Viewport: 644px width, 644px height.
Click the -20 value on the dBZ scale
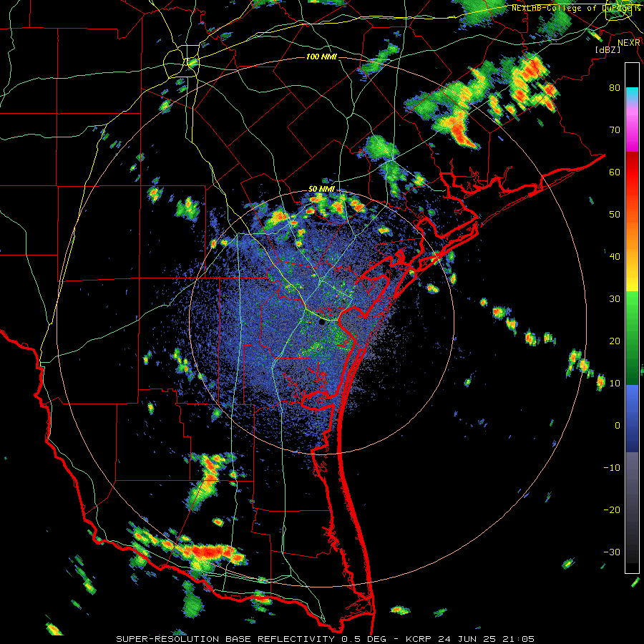click(612, 510)
